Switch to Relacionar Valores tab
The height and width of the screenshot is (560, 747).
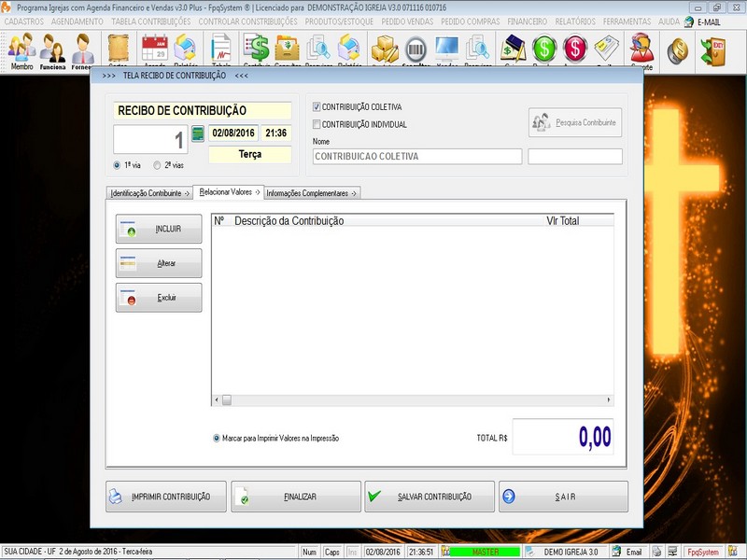pyautogui.click(x=229, y=192)
